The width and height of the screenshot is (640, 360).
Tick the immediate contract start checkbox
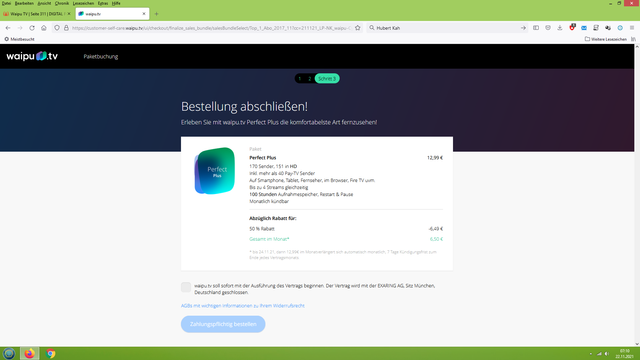(186, 287)
